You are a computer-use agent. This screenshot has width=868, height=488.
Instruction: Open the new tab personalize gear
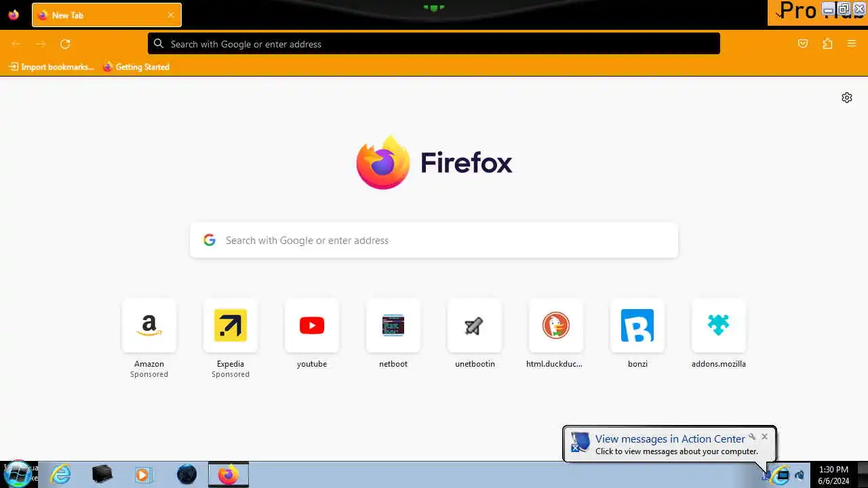[847, 98]
